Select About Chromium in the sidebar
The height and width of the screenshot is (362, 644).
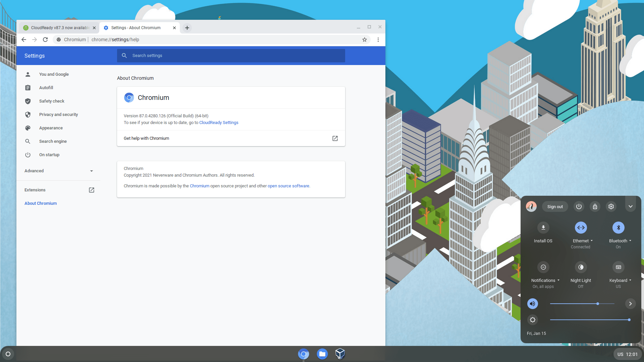[41, 203]
